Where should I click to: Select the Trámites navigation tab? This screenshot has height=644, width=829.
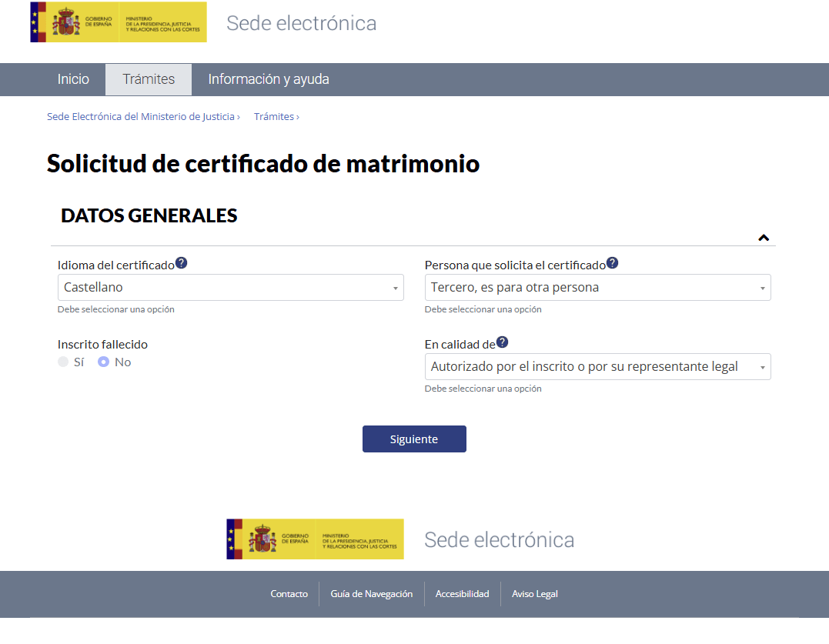(148, 78)
